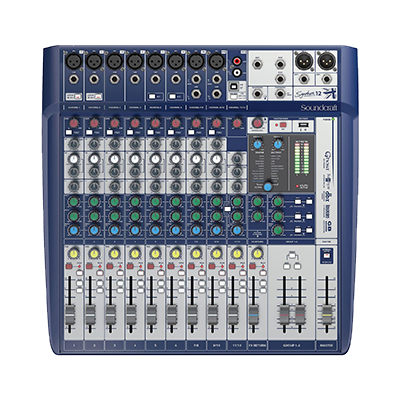Click the left small blue effects knob

257,145
